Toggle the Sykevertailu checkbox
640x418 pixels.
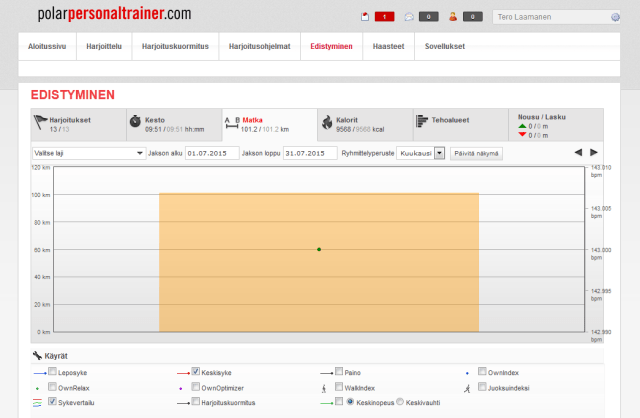click(x=53, y=402)
